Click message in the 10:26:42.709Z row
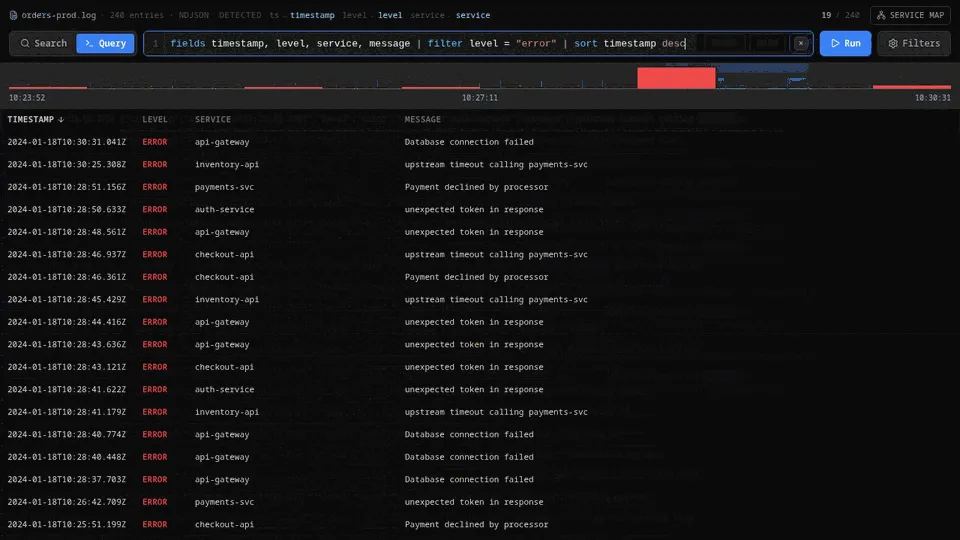 point(474,502)
